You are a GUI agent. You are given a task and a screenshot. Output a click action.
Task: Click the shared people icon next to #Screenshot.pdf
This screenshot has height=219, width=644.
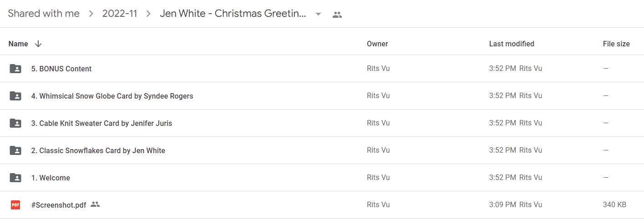95,204
